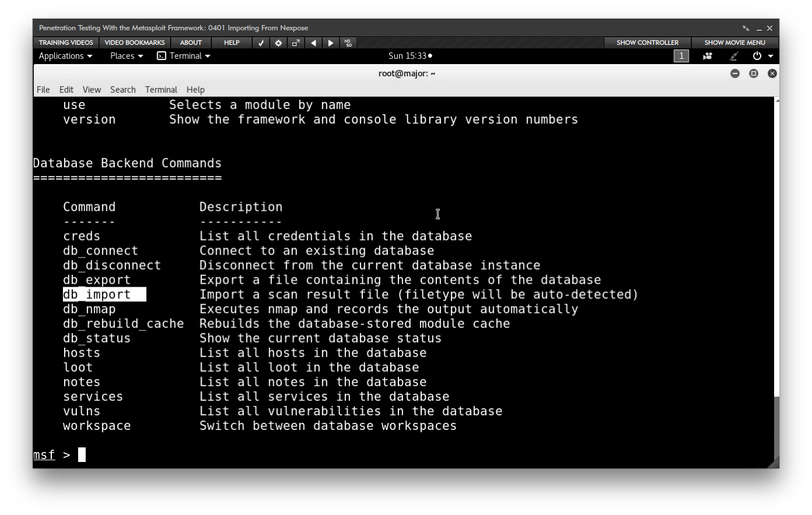
Task: Open the Help menu in terminal menubar
Action: 196,90
